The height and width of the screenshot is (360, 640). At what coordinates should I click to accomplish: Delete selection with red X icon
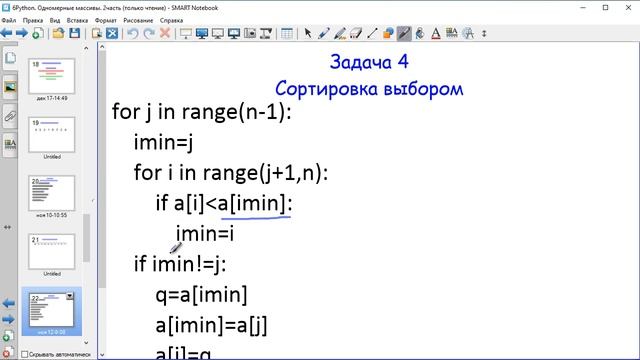[165, 33]
